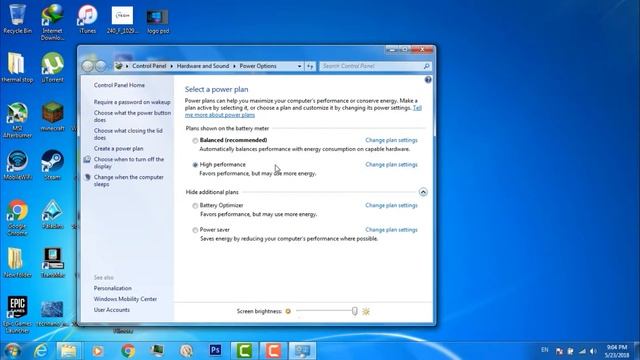
Task: Launch the Steam desktop icon
Action: (52, 165)
